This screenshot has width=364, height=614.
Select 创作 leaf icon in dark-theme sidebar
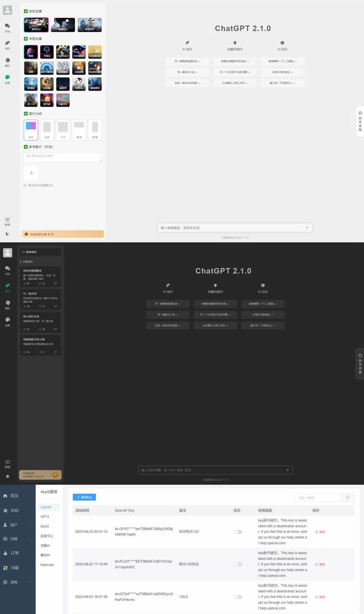[x=7, y=287]
